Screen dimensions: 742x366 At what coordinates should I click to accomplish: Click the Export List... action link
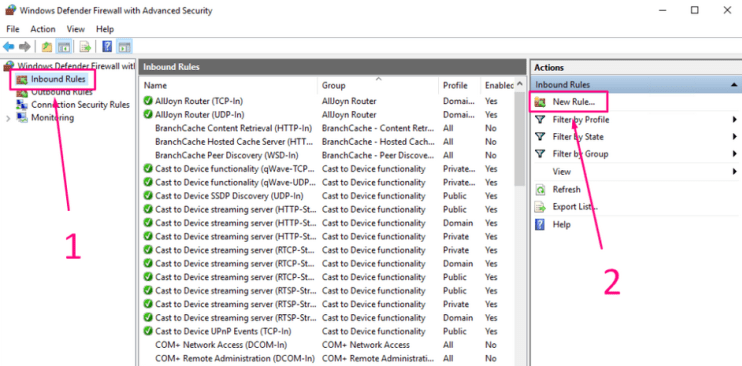575,207
